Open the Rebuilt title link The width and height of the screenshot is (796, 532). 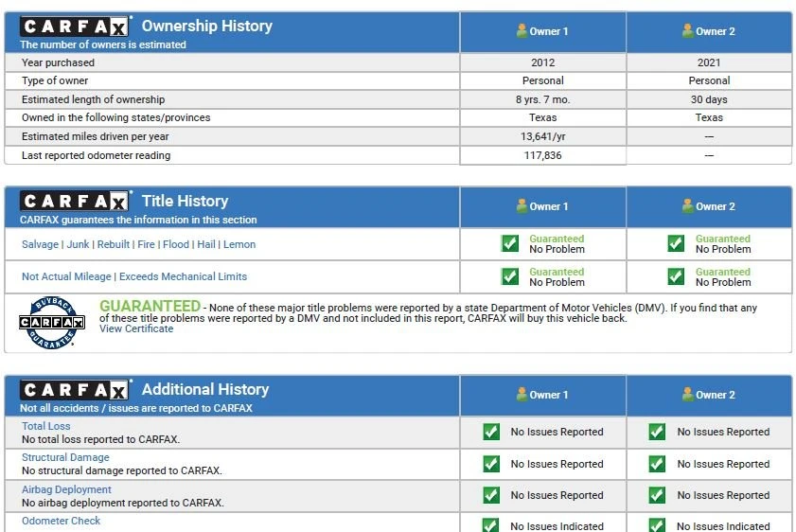pyautogui.click(x=114, y=244)
